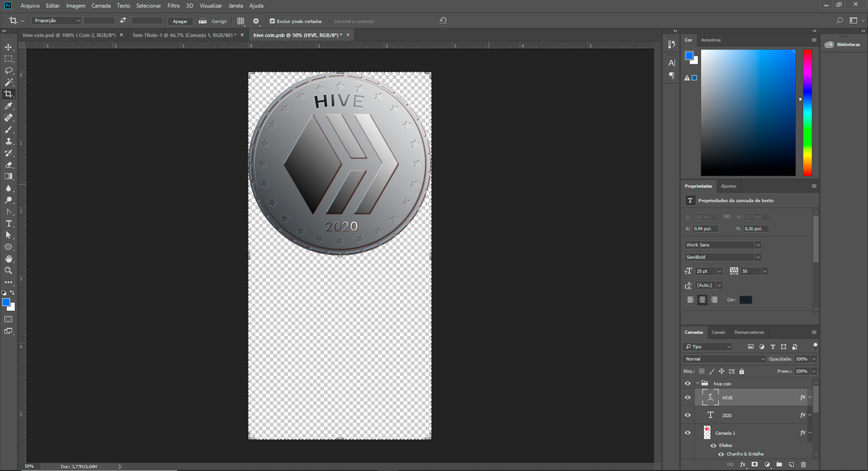868x471 pixels.
Task: Collapse the hive coin layer group
Action: [696, 383]
